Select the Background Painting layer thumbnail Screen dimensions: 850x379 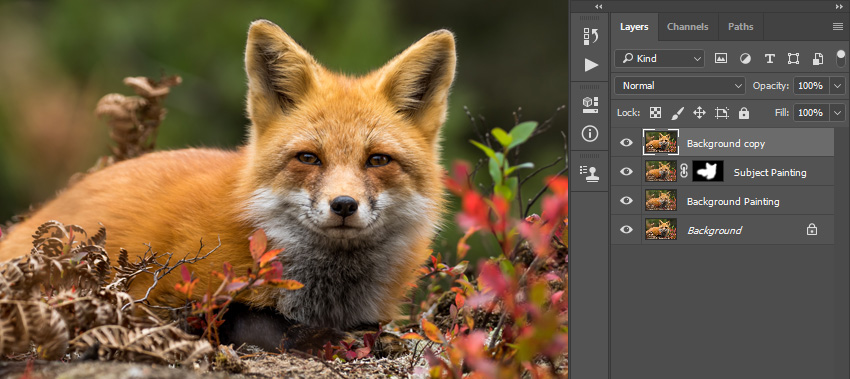[661, 200]
